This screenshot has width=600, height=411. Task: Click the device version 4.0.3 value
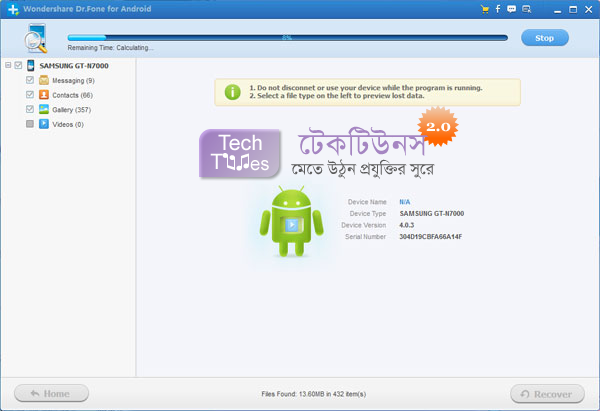(x=406, y=225)
